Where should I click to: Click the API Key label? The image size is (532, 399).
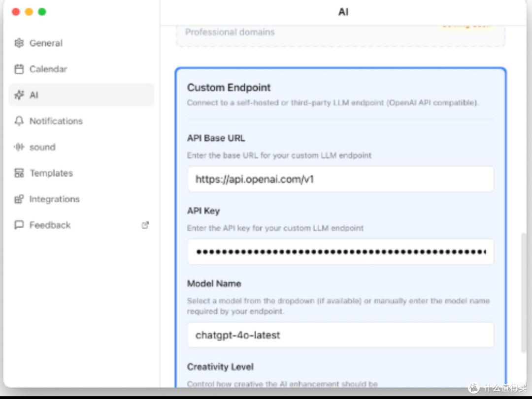tap(203, 211)
